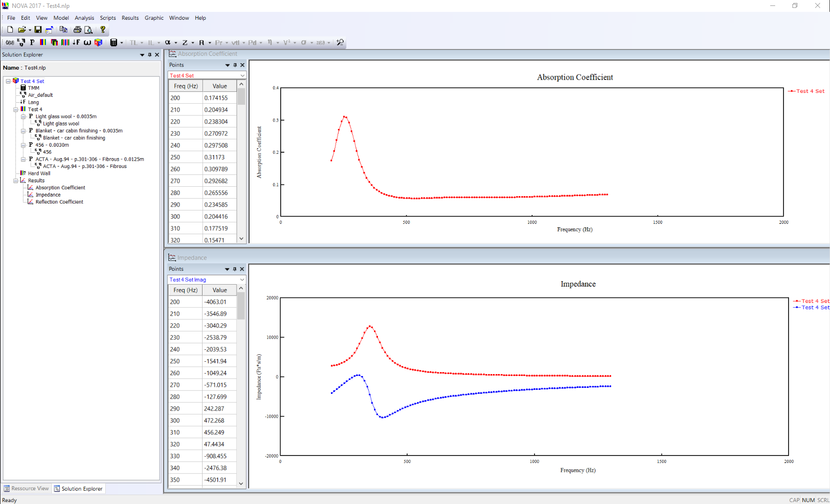
Task: Click the Print icon in toolbar
Action: 77,30
